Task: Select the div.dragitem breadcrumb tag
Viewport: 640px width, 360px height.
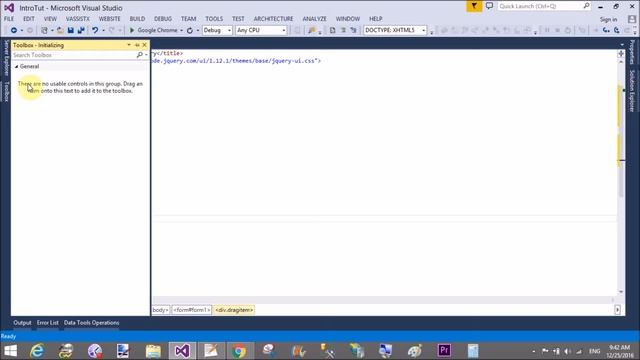Action: (234, 310)
